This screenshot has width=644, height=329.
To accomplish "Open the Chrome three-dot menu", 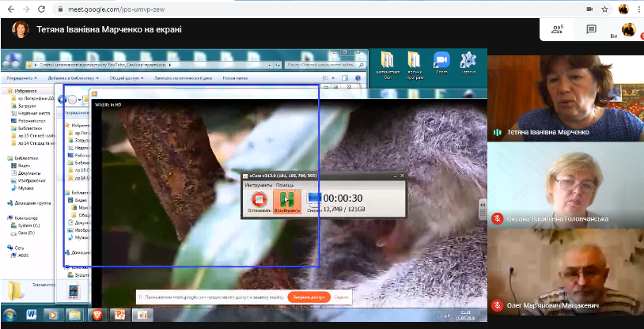I will (x=638, y=9).
